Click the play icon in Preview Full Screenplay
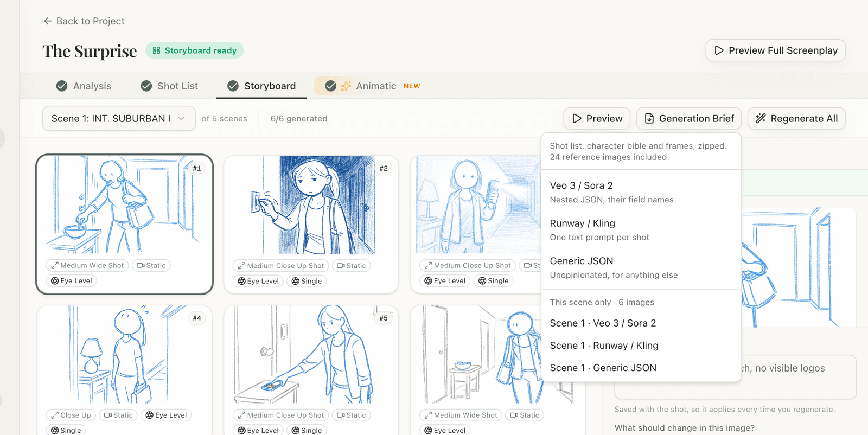 click(x=719, y=50)
